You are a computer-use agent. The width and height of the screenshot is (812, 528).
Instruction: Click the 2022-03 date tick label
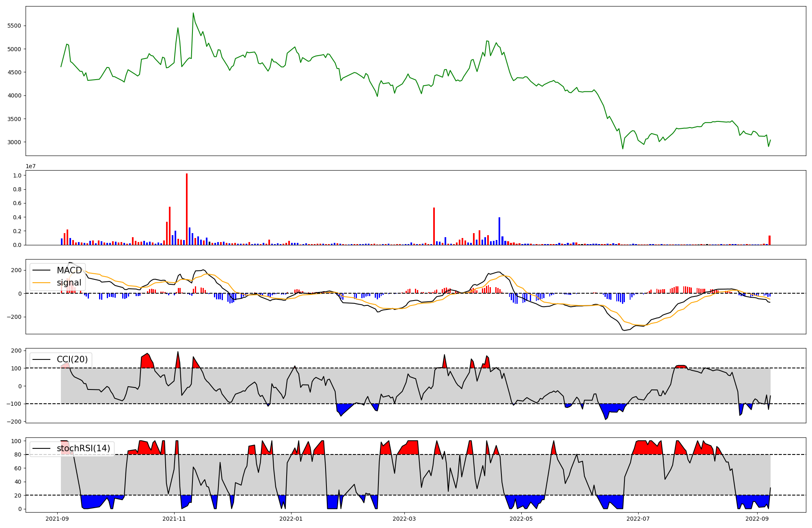coord(404,519)
